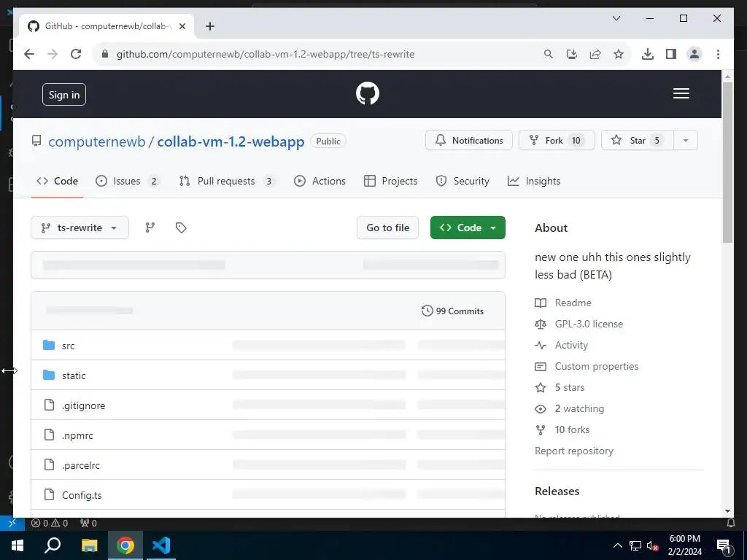The height and width of the screenshot is (560, 747).
Task: Open the star lists dropdown arrow
Action: click(x=686, y=141)
